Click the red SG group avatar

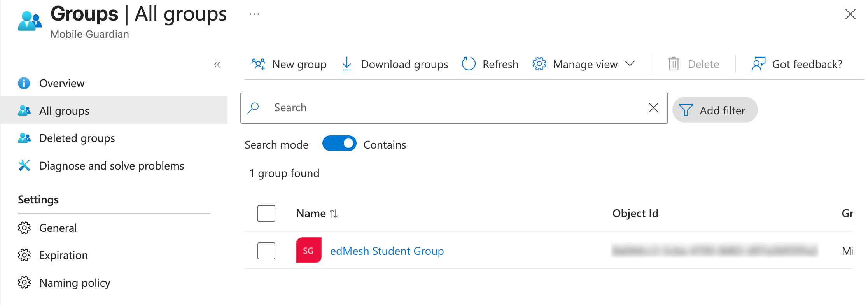coord(309,250)
